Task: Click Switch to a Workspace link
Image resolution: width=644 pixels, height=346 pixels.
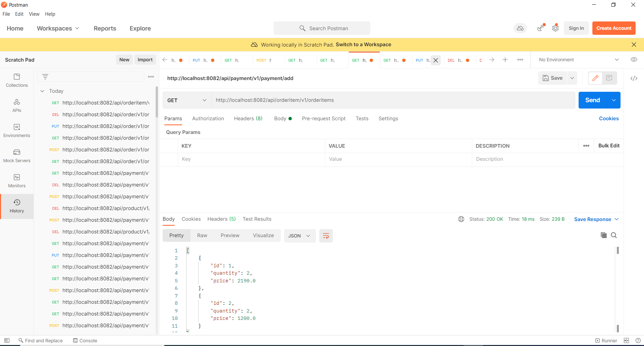Action: coord(363,45)
